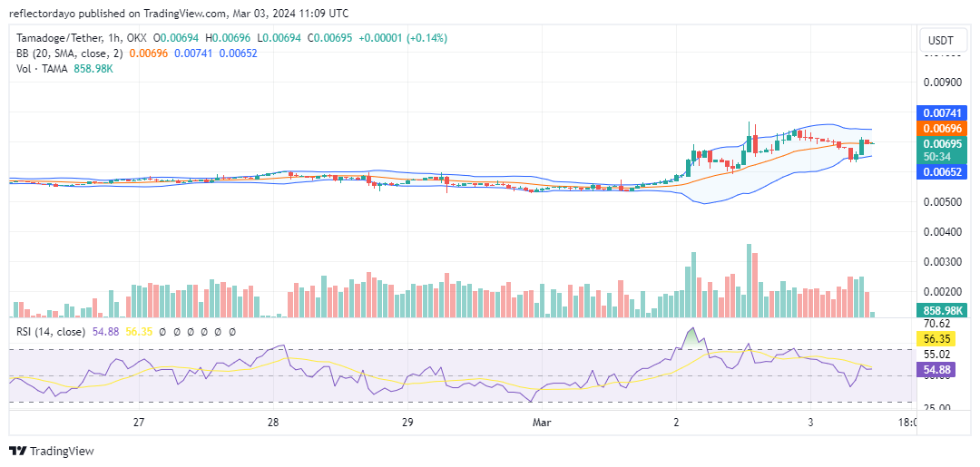Click the 0.00652 lower band value in legend
This screenshot has width=980, height=467.
pos(238,54)
